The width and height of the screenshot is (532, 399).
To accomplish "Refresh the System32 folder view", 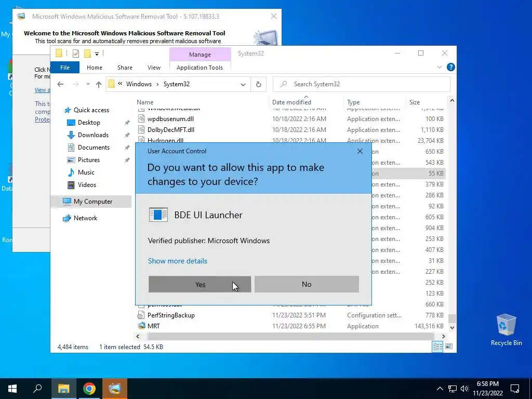I will [259, 85].
